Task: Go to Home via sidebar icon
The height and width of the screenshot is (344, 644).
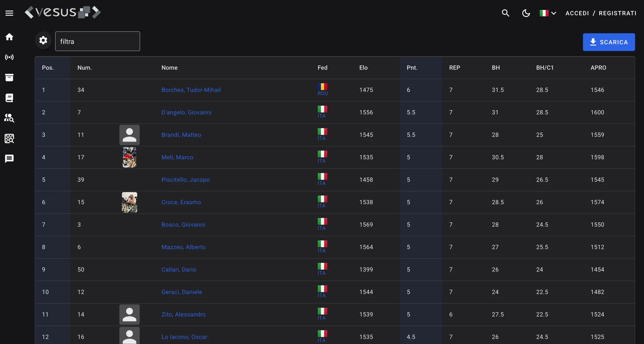Action: [9, 37]
